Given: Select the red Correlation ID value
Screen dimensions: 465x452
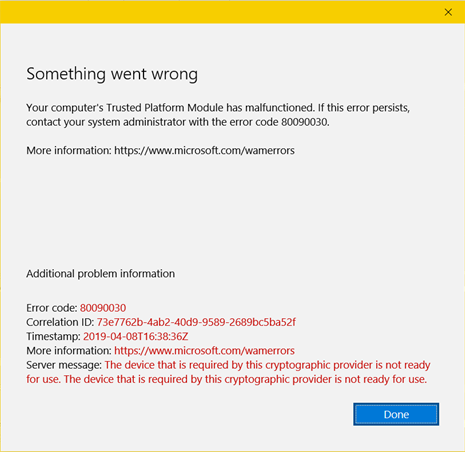Looking at the screenshot, I should [x=196, y=322].
